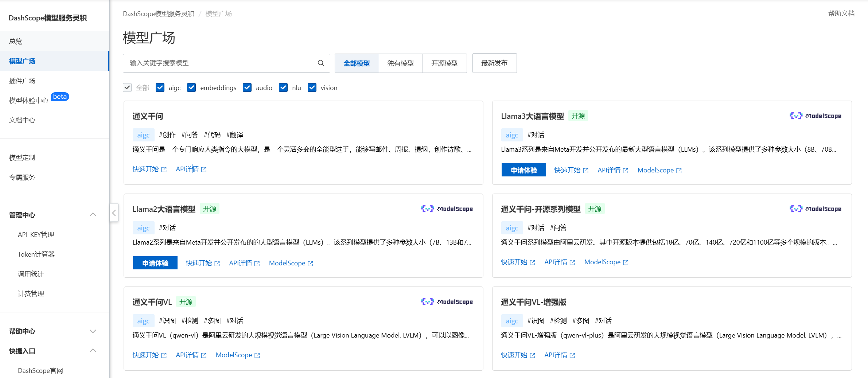The width and height of the screenshot is (868, 378).
Task: Click the search magnifier icon
Action: [321, 63]
